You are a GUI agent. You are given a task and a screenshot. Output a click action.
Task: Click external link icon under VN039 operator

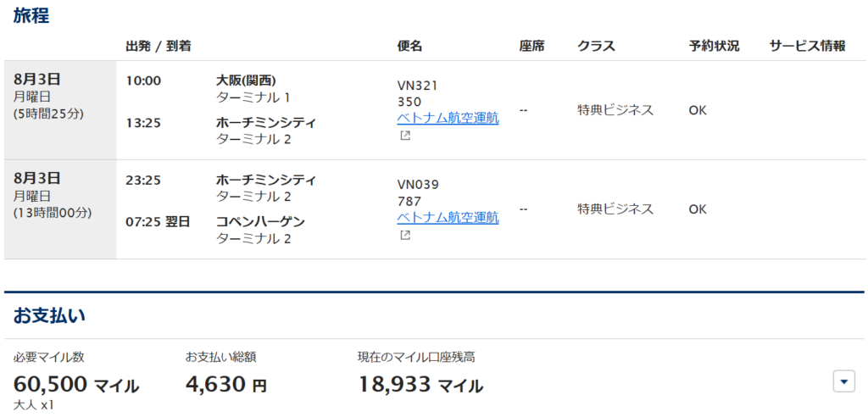tap(404, 235)
